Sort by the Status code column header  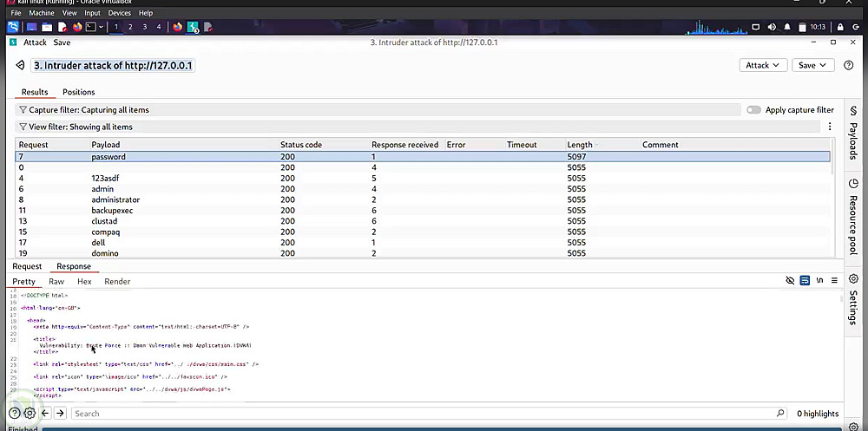point(300,145)
